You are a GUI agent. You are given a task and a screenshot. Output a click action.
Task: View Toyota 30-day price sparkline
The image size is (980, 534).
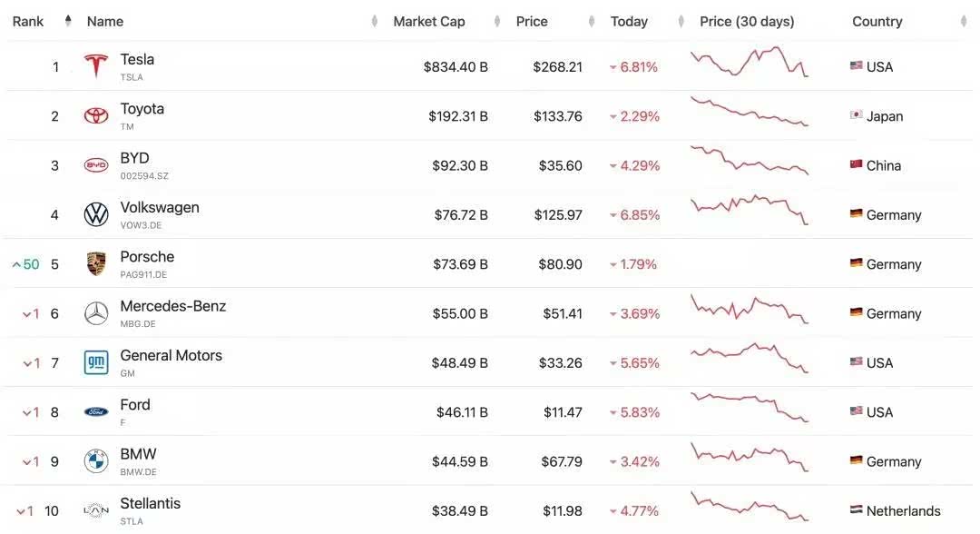coord(749,112)
